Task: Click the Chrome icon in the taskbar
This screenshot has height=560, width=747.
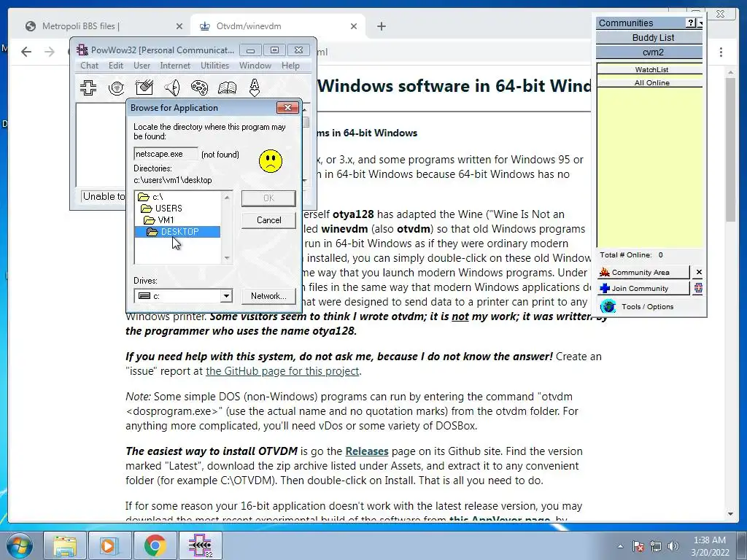Action: [x=155, y=545]
